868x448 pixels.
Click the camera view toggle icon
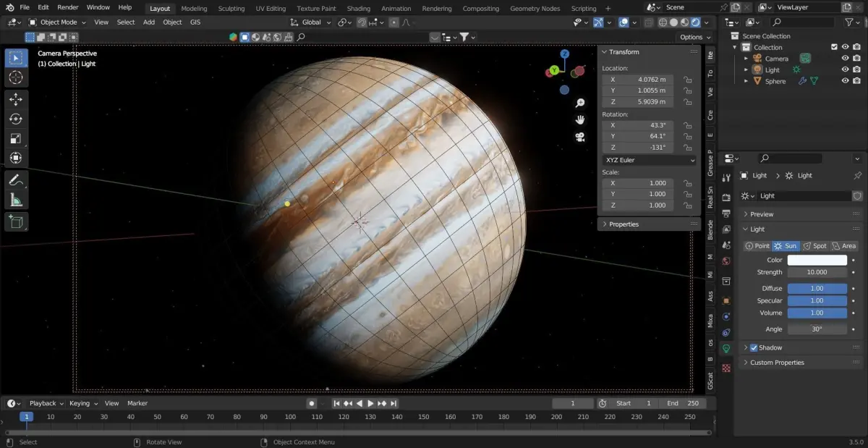[x=580, y=137]
